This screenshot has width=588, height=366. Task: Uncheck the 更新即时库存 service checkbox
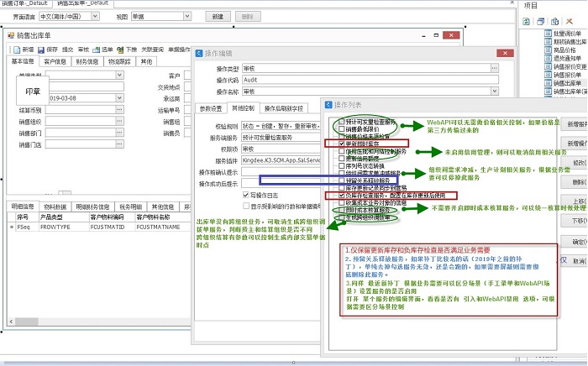(342, 144)
